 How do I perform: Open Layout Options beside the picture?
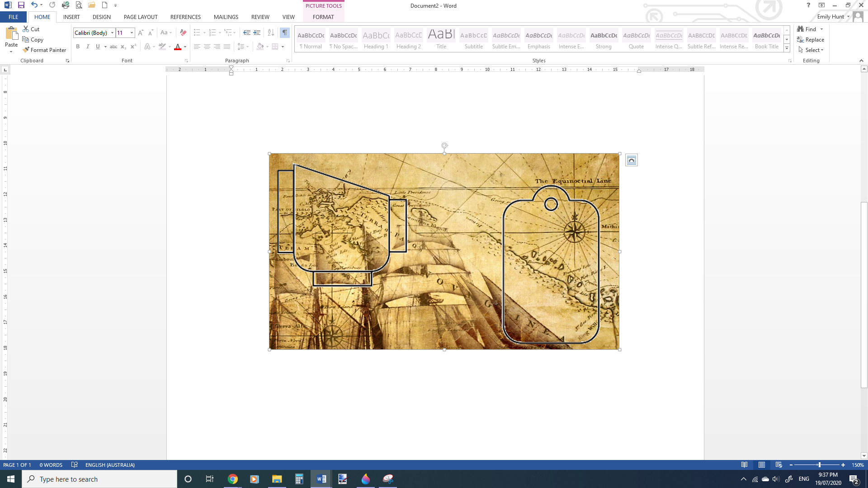pyautogui.click(x=632, y=160)
